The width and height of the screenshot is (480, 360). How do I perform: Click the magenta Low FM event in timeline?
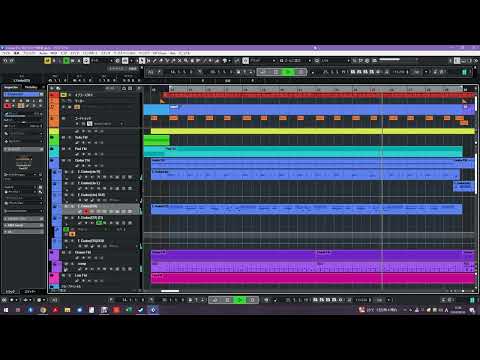coord(313,278)
